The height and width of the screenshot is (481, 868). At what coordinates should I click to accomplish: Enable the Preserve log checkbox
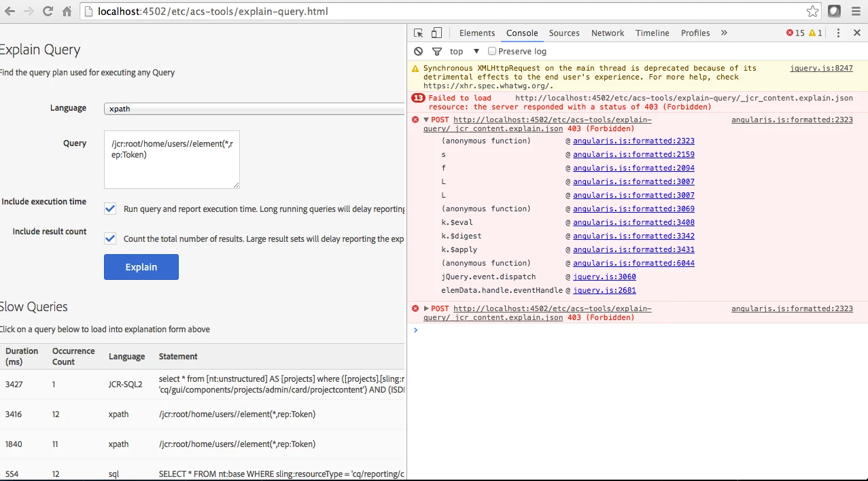(x=492, y=51)
